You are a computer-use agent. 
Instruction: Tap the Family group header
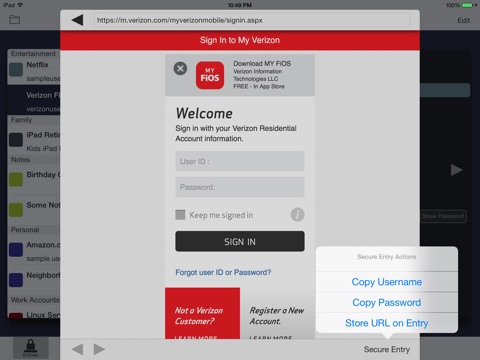34,120
